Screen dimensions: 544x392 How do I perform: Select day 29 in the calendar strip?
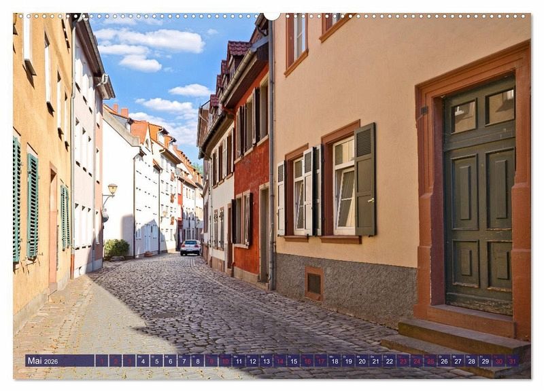(486, 361)
